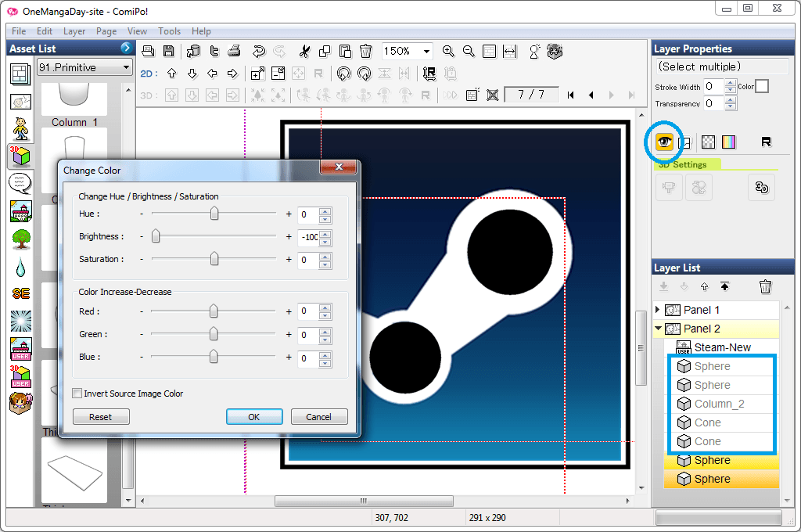This screenshot has height=532, width=801.
Task: Toggle Invert Source Image Color checkbox
Action: pyautogui.click(x=77, y=394)
